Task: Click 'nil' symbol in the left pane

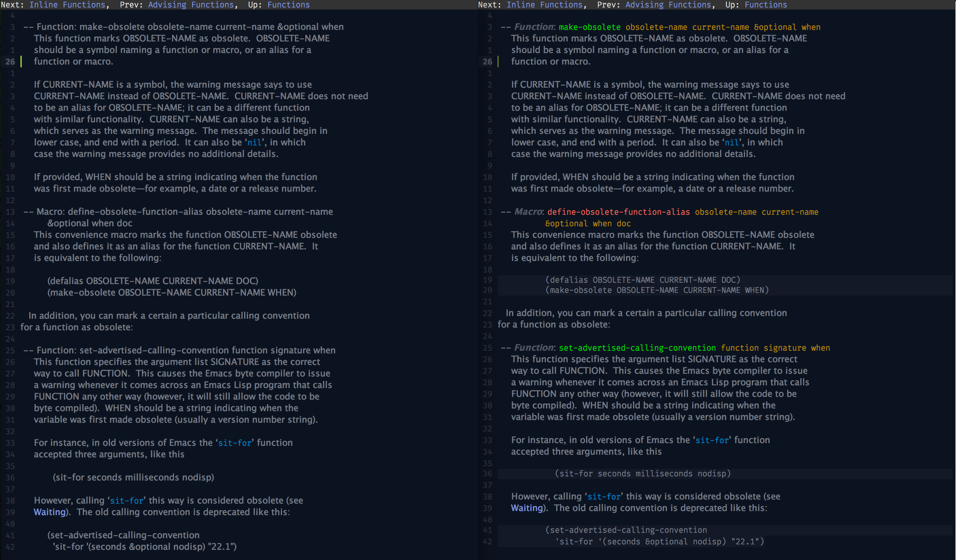Action: point(254,142)
